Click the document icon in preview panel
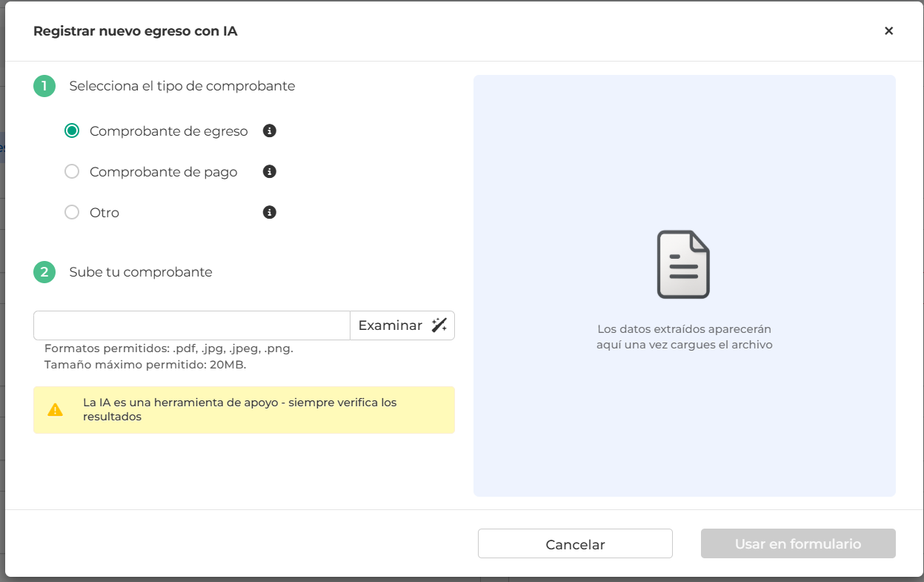 click(x=683, y=265)
